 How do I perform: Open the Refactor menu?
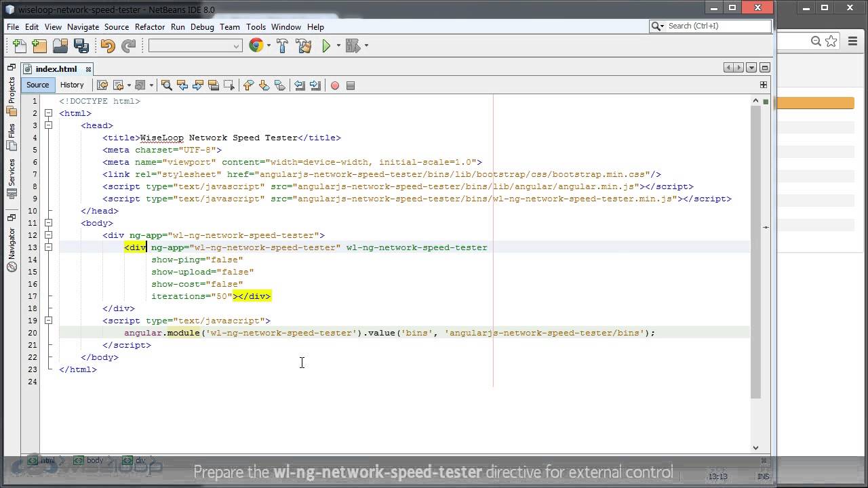[x=150, y=26]
